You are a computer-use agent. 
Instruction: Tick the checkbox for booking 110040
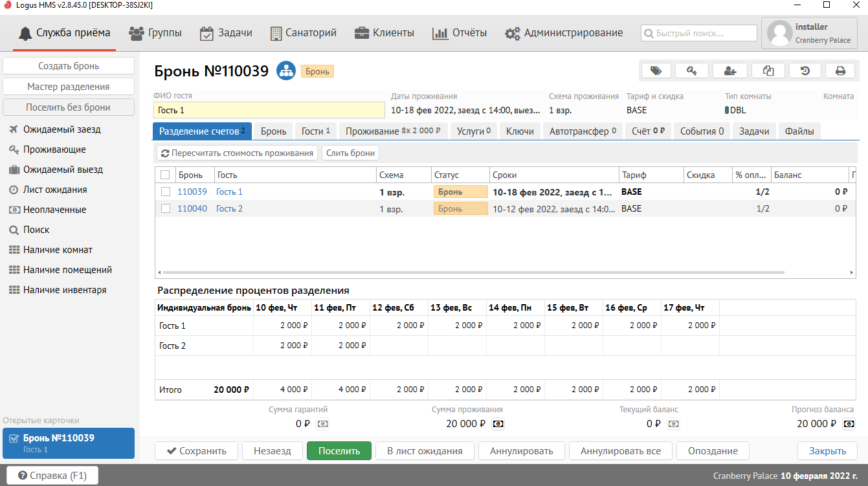(x=166, y=208)
